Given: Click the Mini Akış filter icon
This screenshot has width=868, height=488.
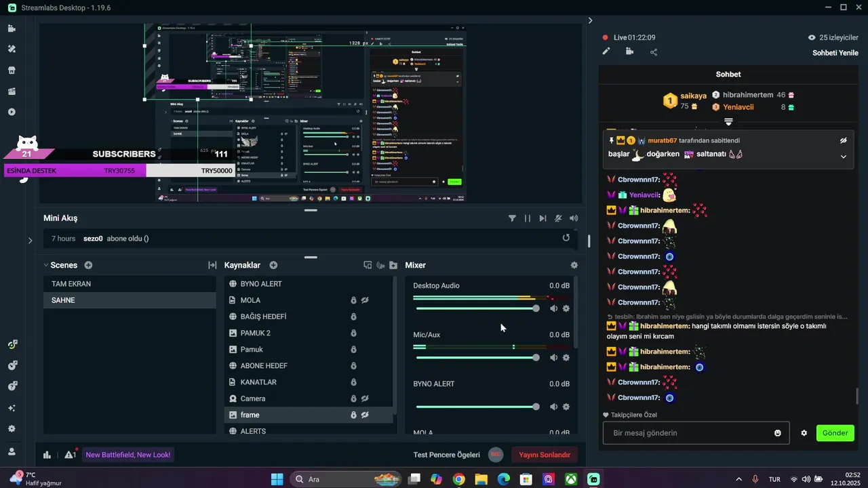Looking at the screenshot, I should coord(512,218).
